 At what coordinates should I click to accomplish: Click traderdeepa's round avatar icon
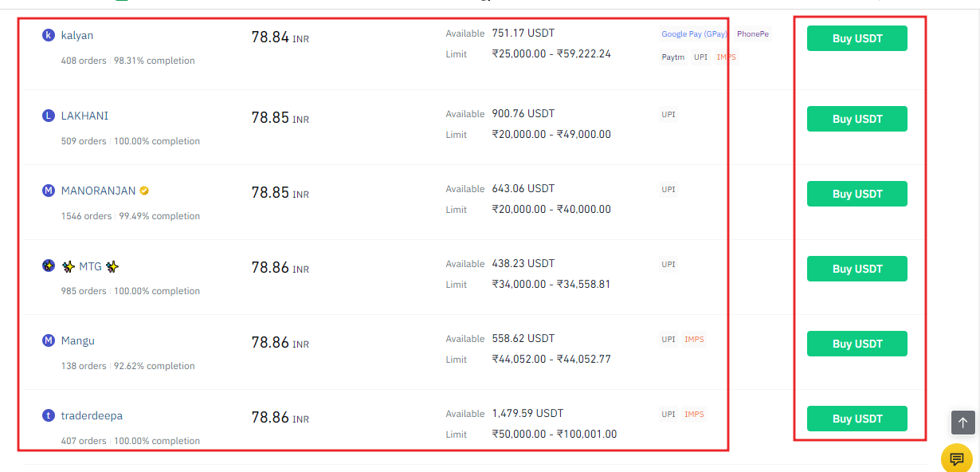click(x=48, y=415)
